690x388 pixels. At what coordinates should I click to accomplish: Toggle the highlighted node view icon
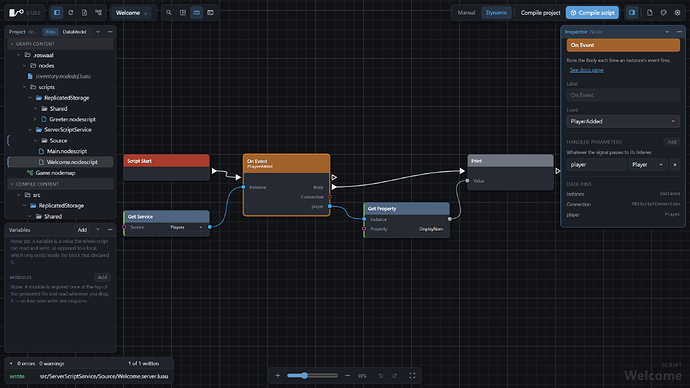click(197, 12)
